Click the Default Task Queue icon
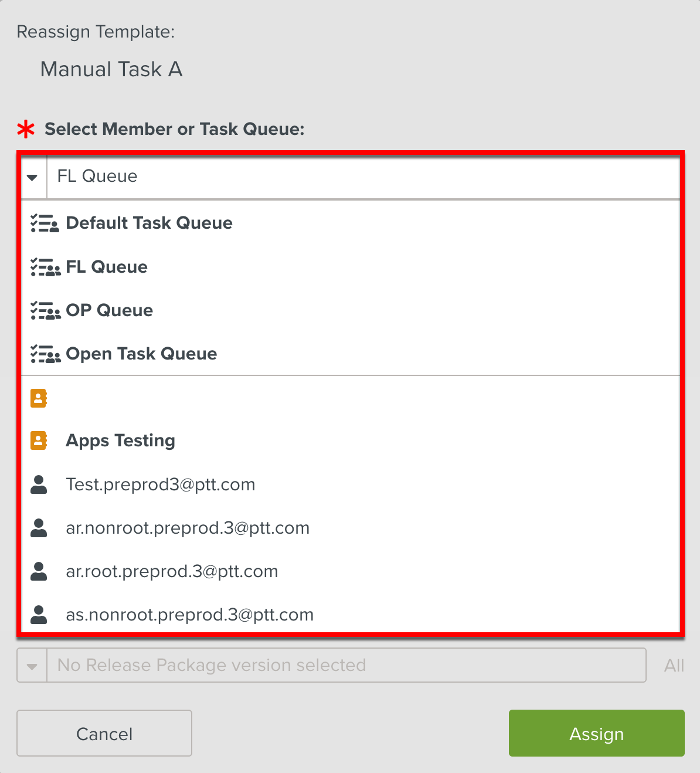Screen dimensions: 700x773 click(45, 223)
